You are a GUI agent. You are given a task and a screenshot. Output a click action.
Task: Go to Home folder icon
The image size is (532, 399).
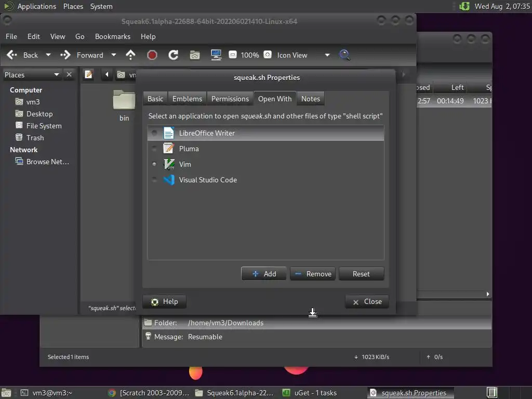pos(195,55)
